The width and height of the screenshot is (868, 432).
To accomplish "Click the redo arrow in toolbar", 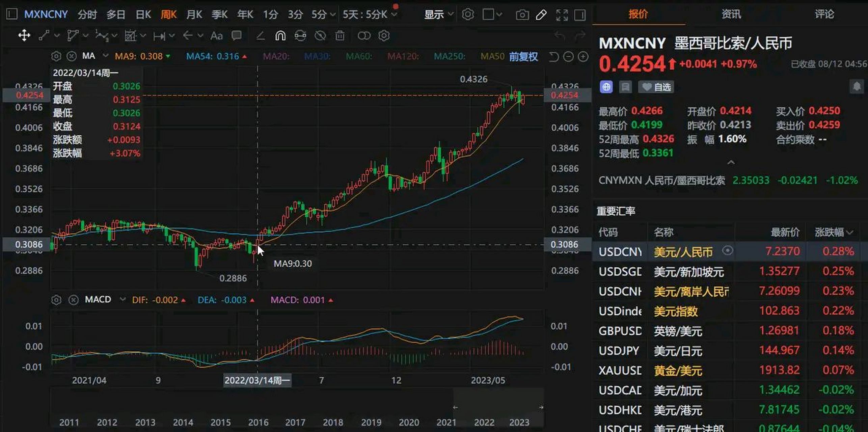I will (x=580, y=35).
